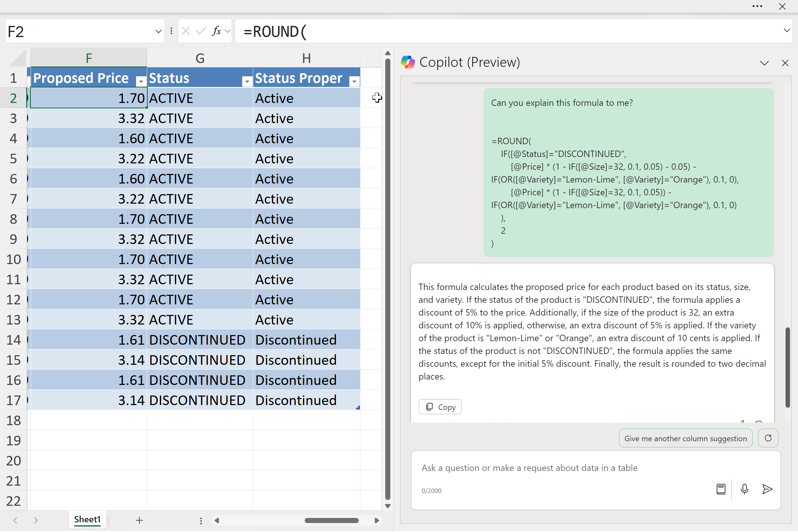
Task: Click the microphone icon in Copilot
Action: click(744, 489)
